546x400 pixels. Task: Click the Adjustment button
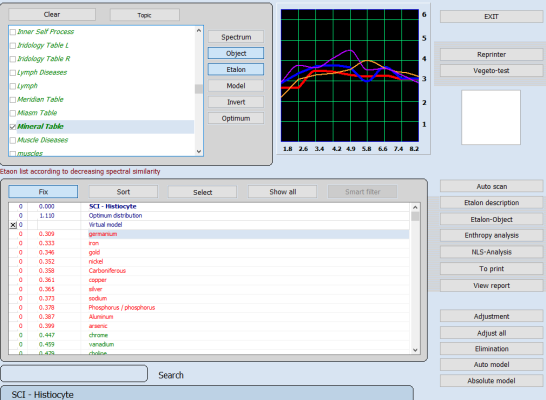(x=491, y=316)
